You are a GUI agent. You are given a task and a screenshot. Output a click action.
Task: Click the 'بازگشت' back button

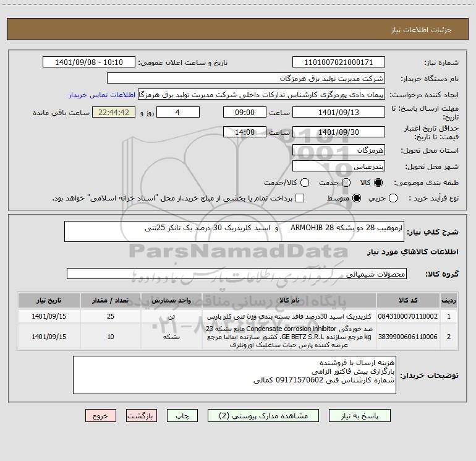(x=142, y=415)
